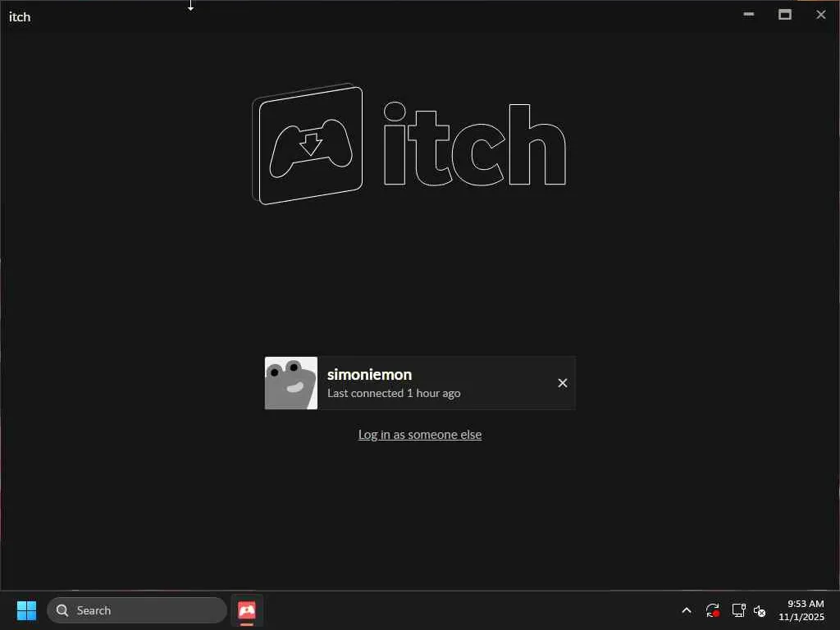Screen dimensions: 840x630
Task: Minimize the itch window
Action: coord(749,15)
